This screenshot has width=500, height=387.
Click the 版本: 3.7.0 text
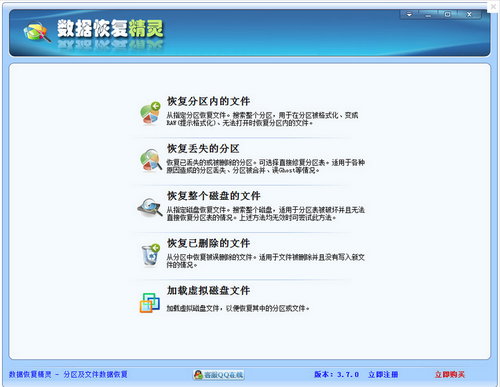click(x=336, y=374)
